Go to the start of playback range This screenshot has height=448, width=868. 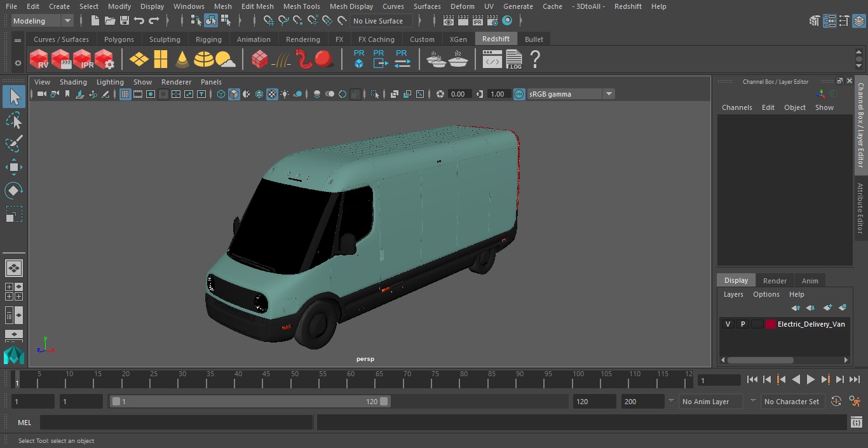click(752, 379)
